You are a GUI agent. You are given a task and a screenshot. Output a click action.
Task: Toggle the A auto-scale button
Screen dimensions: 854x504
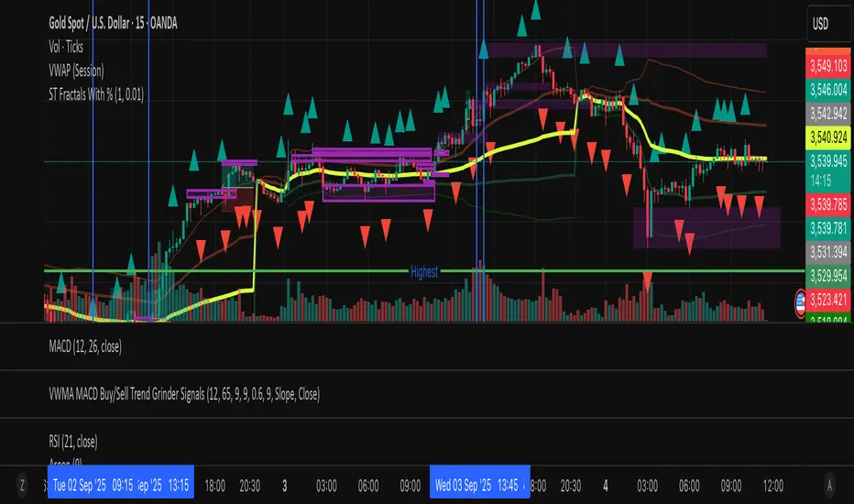(829, 485)
